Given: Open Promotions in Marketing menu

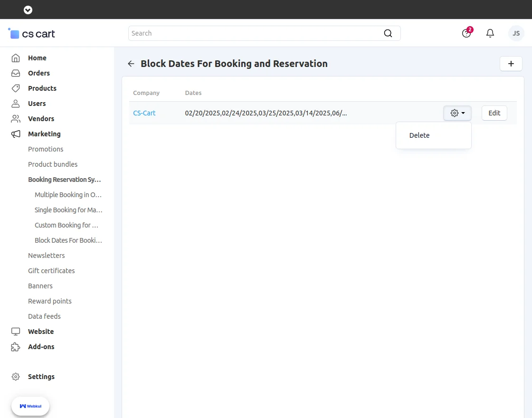Looking at the screenshot, I should [x=46, y=149].
